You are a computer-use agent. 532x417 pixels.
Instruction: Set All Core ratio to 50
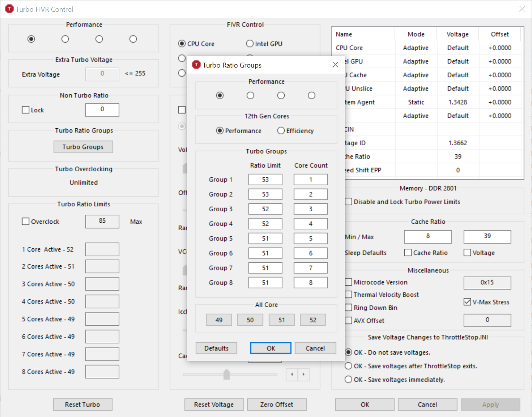[250, 320]
